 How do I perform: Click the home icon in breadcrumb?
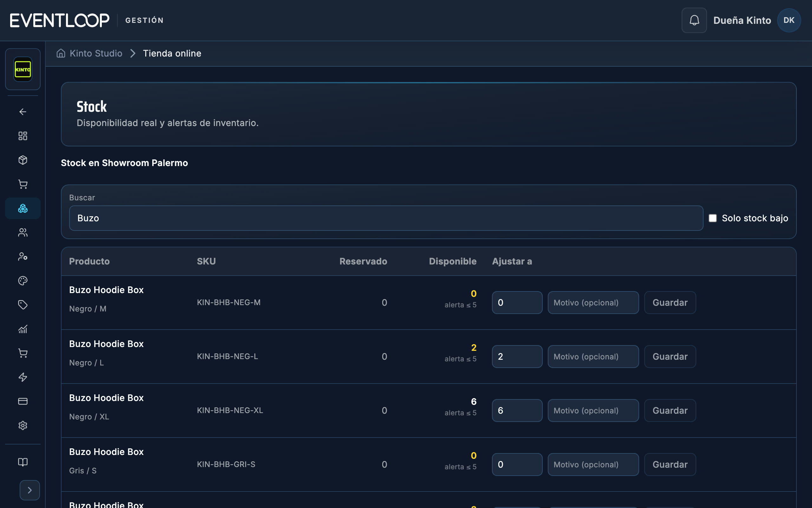[x=61, y=53]
